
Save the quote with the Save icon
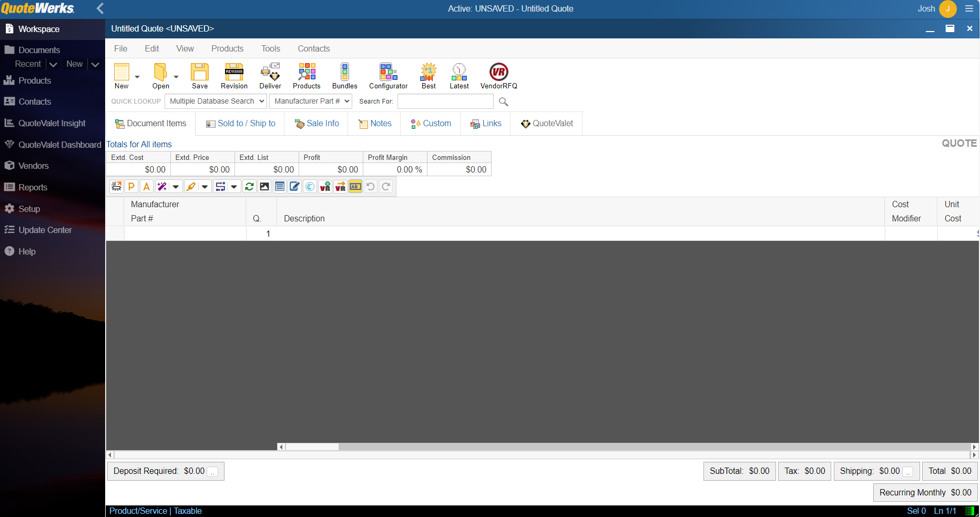point(200,76)
